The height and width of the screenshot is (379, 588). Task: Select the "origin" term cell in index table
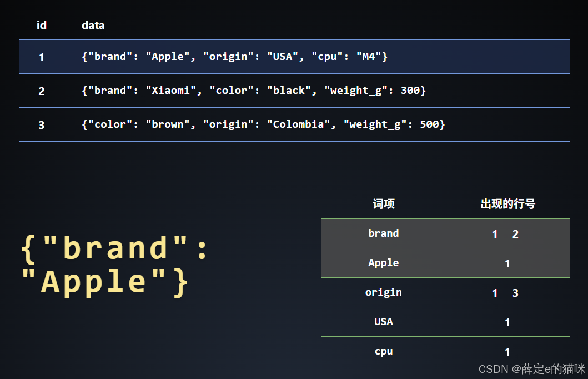383,292
